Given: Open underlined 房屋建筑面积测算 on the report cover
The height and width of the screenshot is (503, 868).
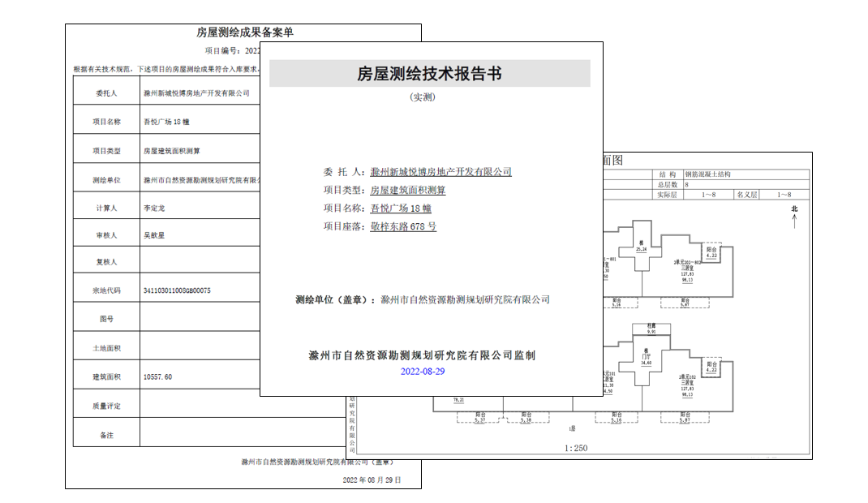Looking at the screenshot, I should pos(408,191).
